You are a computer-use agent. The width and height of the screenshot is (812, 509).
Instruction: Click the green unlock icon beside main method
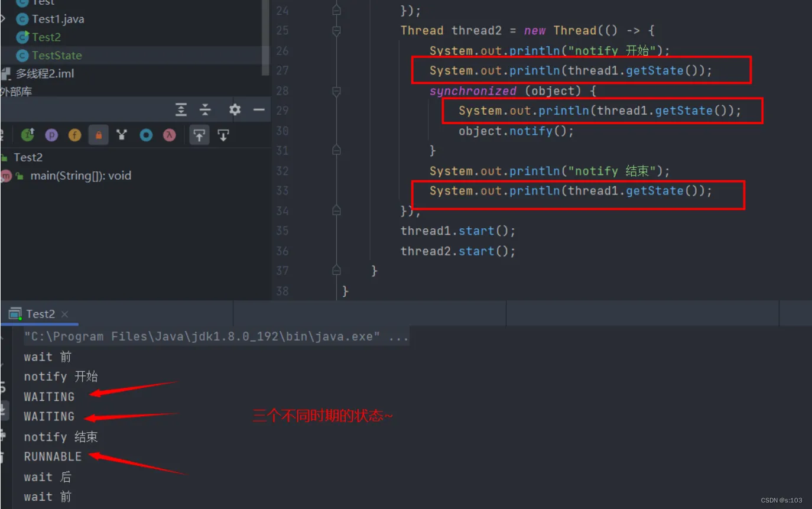coord(20,176)
